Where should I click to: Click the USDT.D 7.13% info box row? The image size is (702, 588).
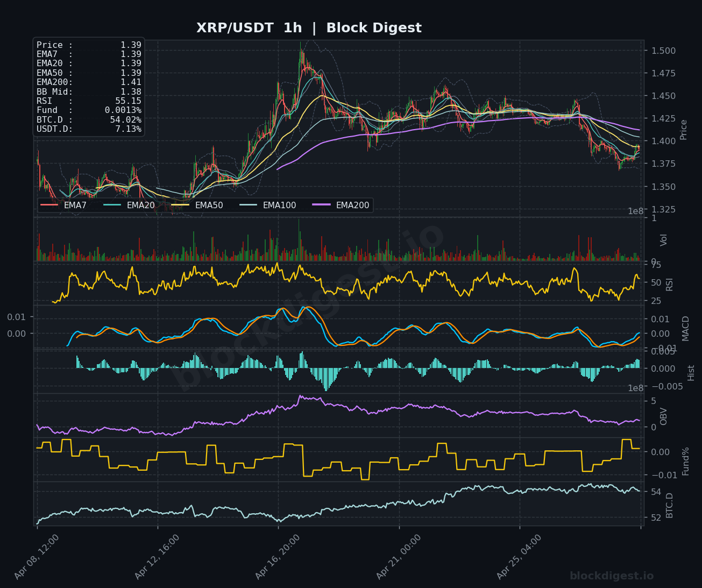pyautogui.click(x=89, y=129)
